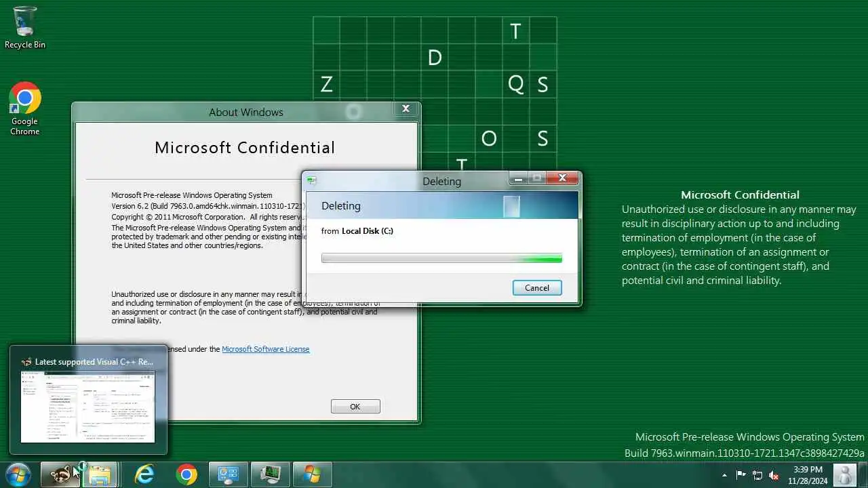Open the muted volume tray icon
Image resolution: width=868 pixels, height=488 pixels.
[x=774, y=475]
